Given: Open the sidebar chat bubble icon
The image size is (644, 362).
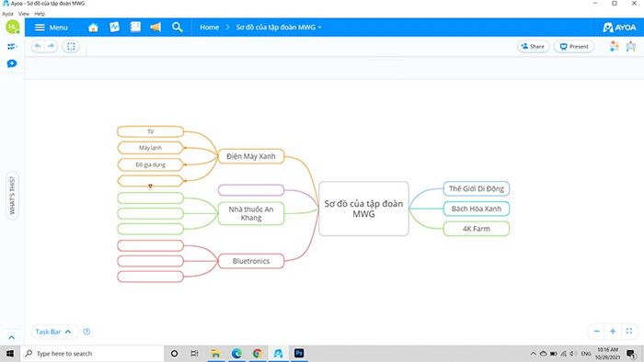Looking at the screenshot, I should click(12, 63).
